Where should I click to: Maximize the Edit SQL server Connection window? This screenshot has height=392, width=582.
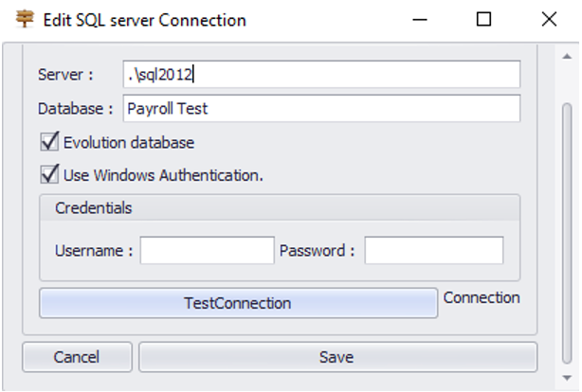pos(483,19)
